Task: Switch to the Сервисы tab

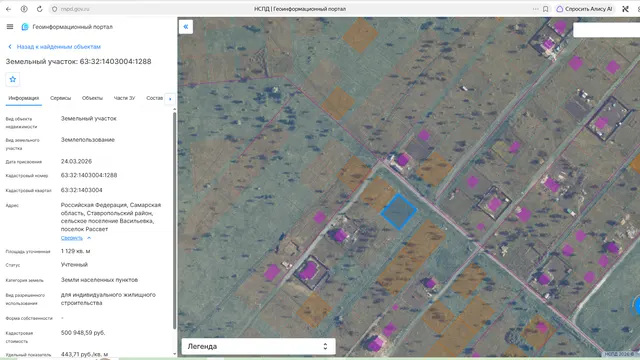Action: 60,98
